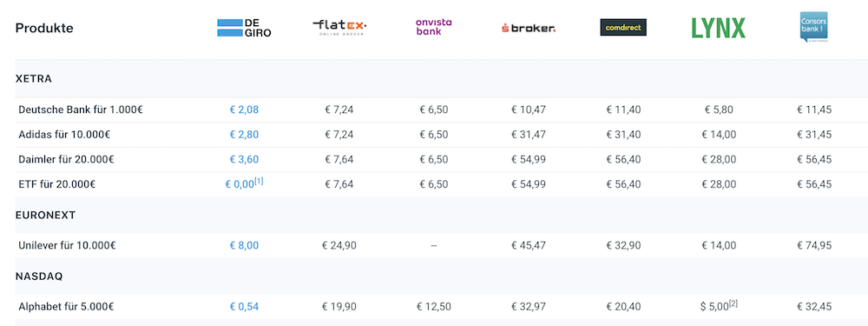Click DEGIRO's € 8,00 Unilever price
The image size is (868, 326).
pos(244,246)
